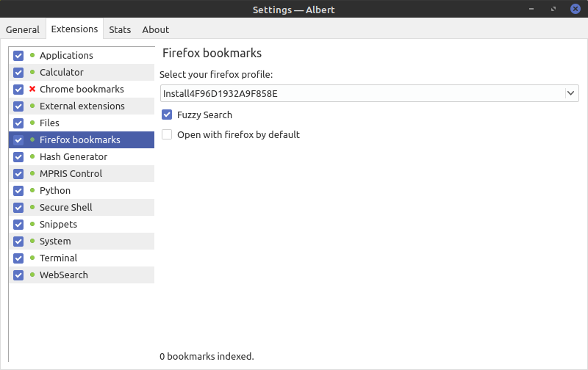Screen dimensions: 588x370
Task: Click the green status dot beside MPRIS Control
Action: [x=32, y=173]
